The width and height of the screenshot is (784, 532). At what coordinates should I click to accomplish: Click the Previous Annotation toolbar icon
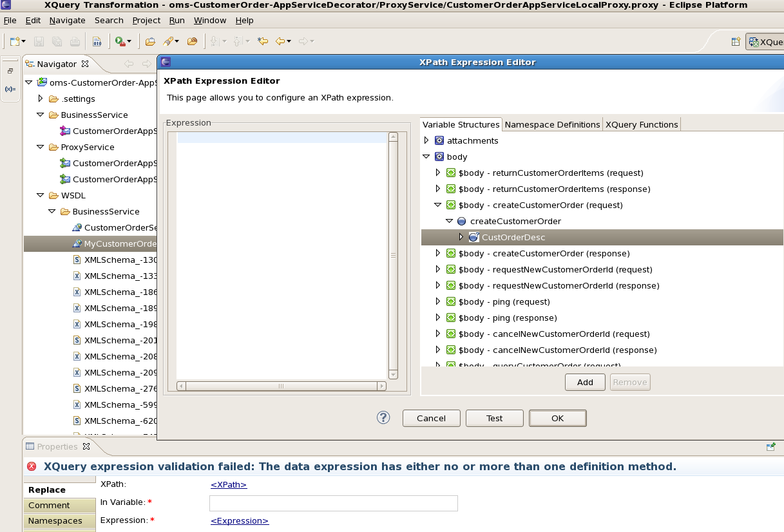(237, 41)
